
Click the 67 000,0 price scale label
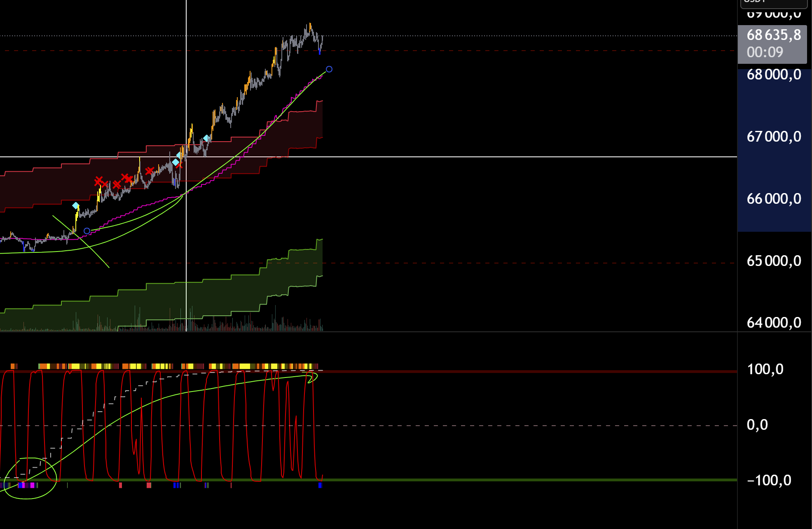773,137
